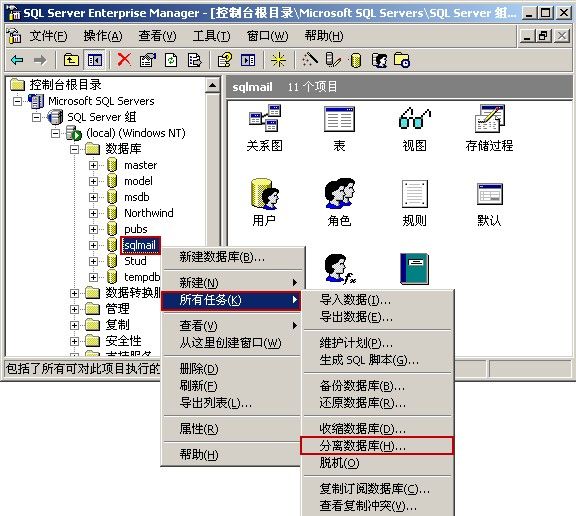Open the 存储过程 stored procedures icon

[490, 118]
